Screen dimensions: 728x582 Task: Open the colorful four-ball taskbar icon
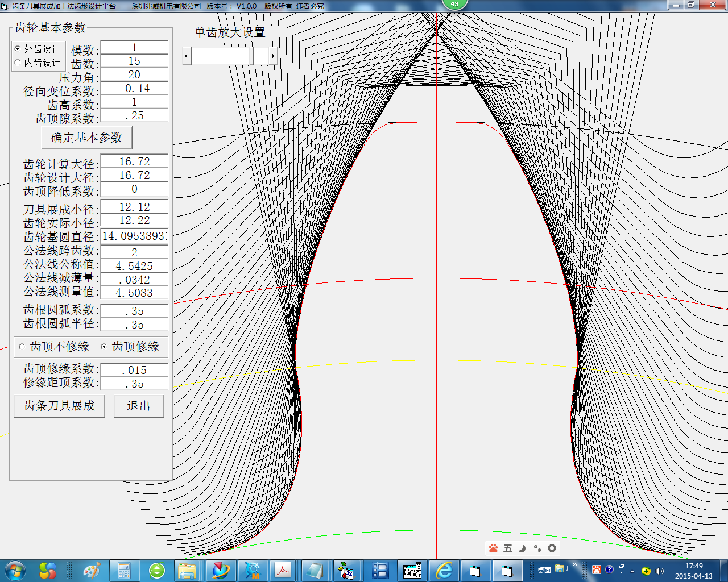coord(48,570)
